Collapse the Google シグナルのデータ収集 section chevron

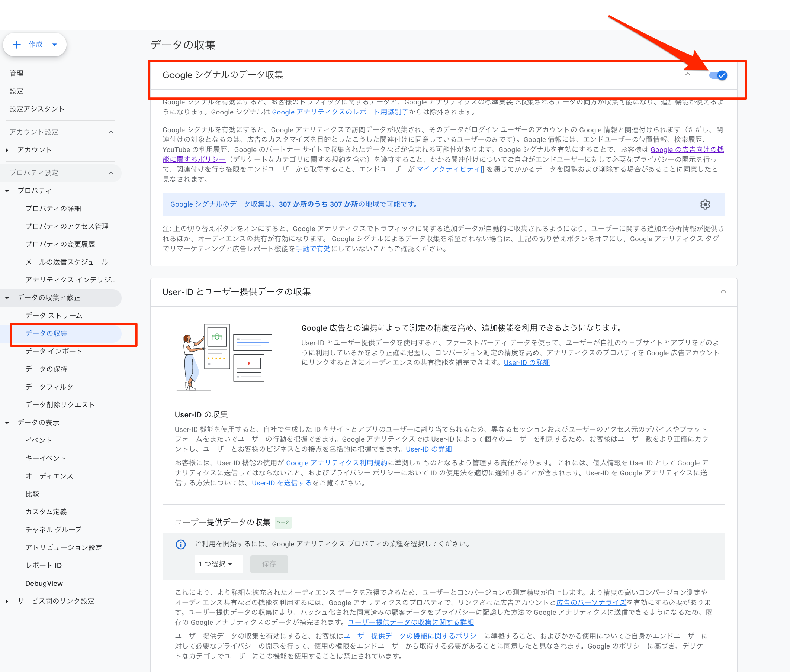[x=687, y=74]
